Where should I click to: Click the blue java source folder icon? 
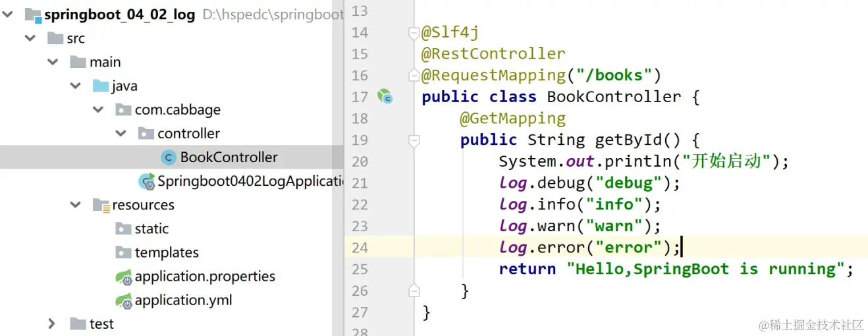pos(101,86)
